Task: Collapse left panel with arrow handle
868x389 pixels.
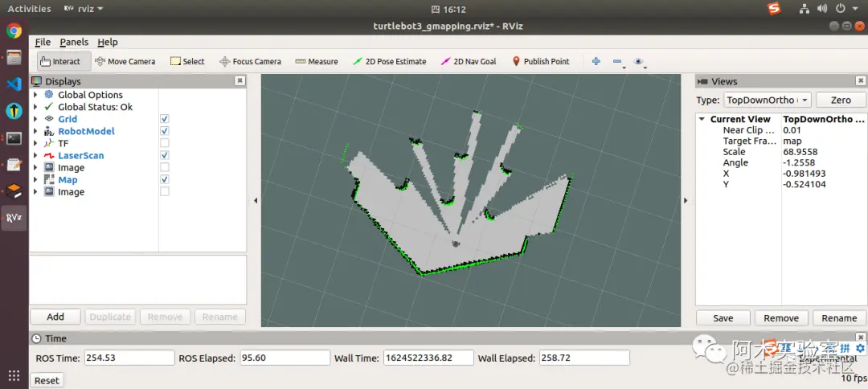Action: coord(256,200)
